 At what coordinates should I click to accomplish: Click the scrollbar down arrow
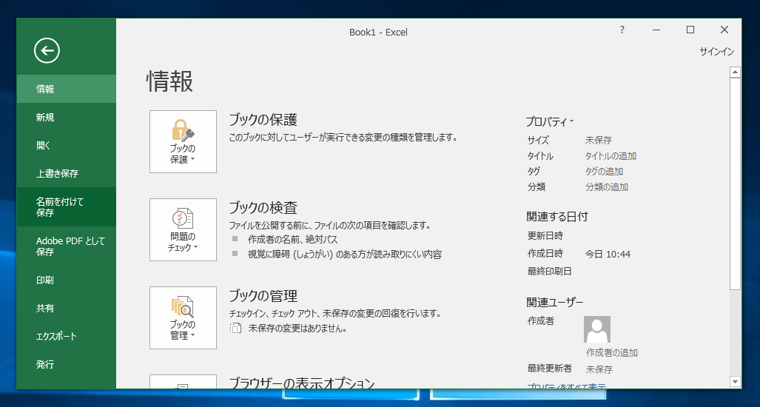click(735, 381)
